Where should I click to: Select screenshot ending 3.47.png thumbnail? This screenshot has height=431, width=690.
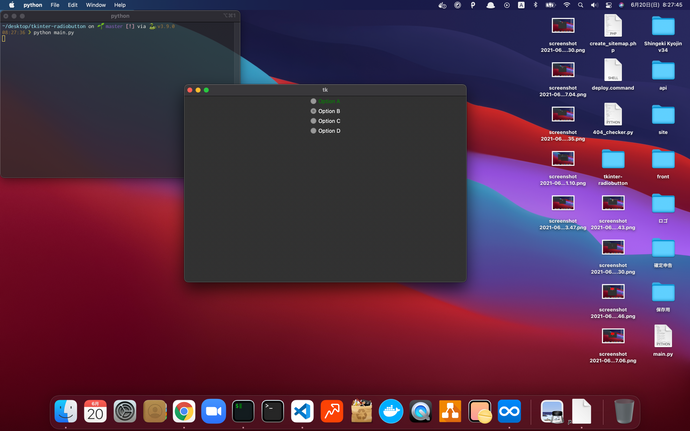click(x=563, y=203)
